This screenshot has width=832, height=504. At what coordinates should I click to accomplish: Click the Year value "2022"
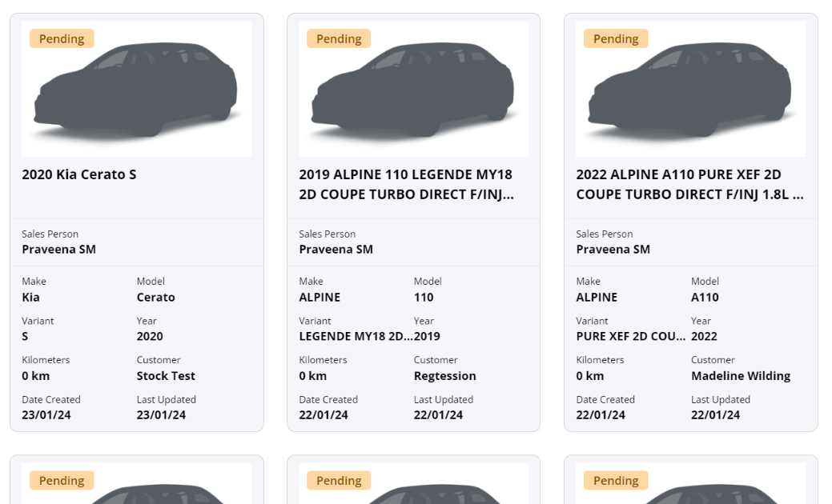(704, 337)
